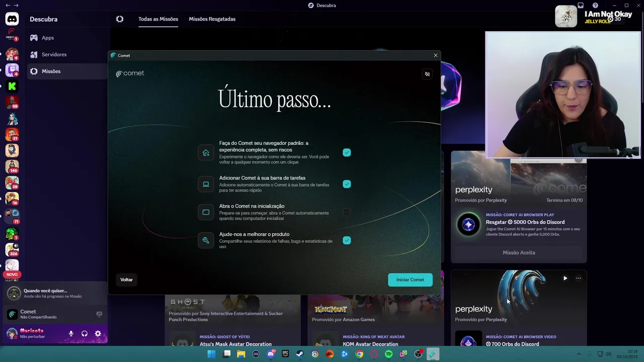Go forward with the right navigation arrow
The height and width of the screenshot is (362, 644).
point(17,5)
